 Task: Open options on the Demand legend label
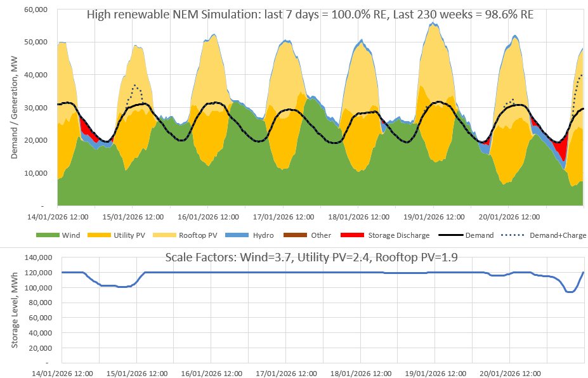tap(479, 235)
